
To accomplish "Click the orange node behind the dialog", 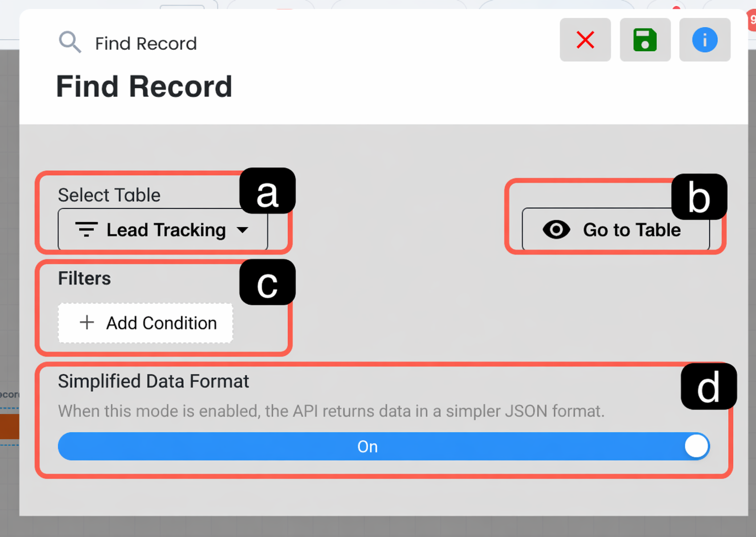I will tap(9, 426).
